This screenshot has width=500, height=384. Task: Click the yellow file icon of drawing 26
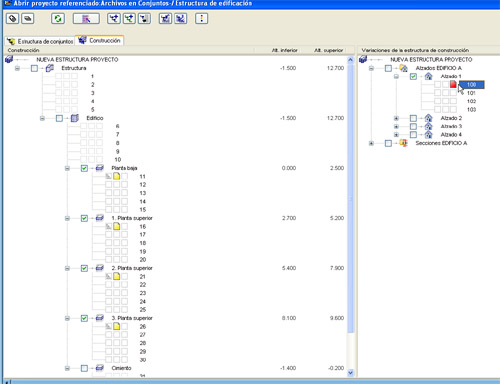tap(117, 326)
